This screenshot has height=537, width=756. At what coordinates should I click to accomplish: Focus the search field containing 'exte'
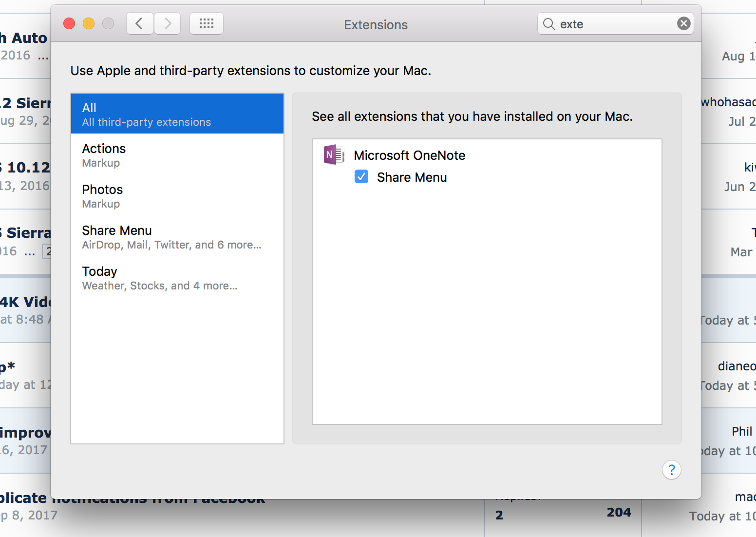tap(616, 23)
